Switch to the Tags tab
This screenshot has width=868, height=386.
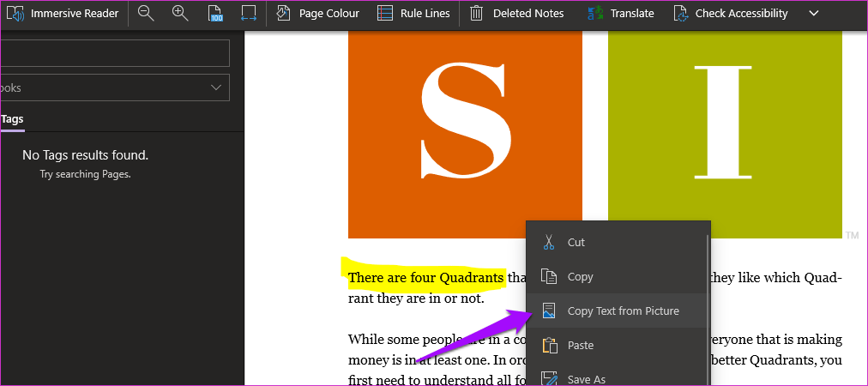(x=12, y=119)
